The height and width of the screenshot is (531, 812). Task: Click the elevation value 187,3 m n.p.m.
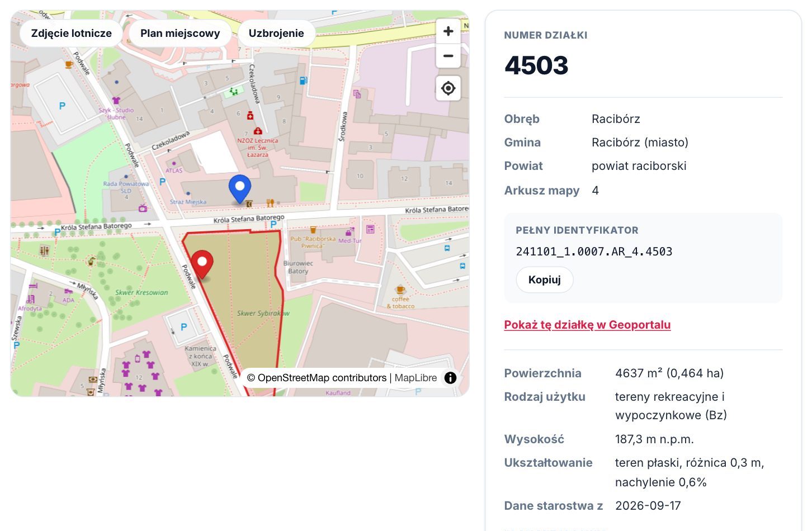[x=654, y=439]
